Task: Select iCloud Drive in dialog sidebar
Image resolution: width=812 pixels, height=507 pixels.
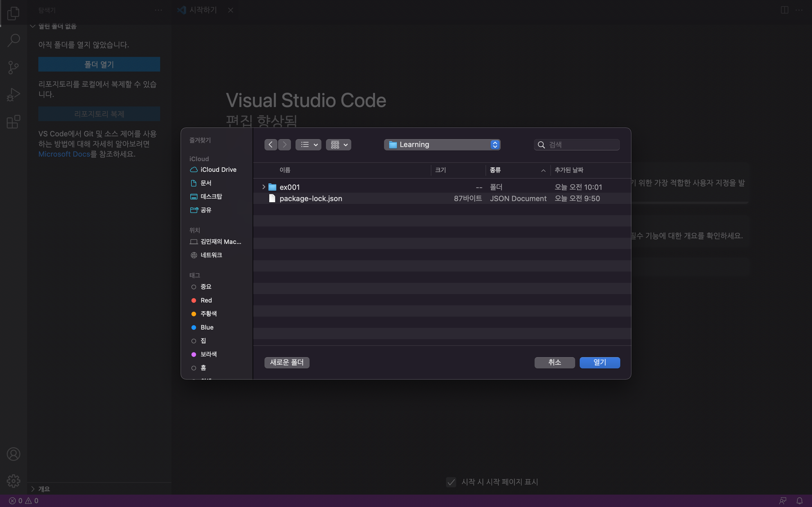Action: pos(218,170)
